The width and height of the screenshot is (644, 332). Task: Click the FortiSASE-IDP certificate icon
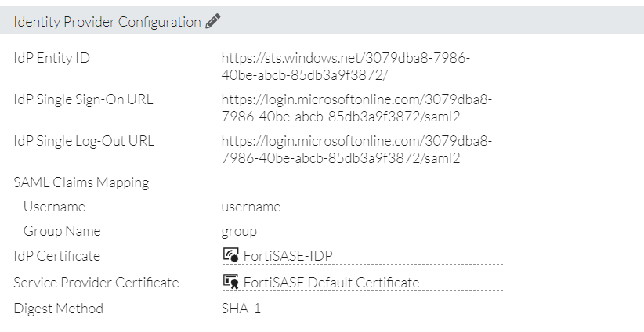point(230,256)
